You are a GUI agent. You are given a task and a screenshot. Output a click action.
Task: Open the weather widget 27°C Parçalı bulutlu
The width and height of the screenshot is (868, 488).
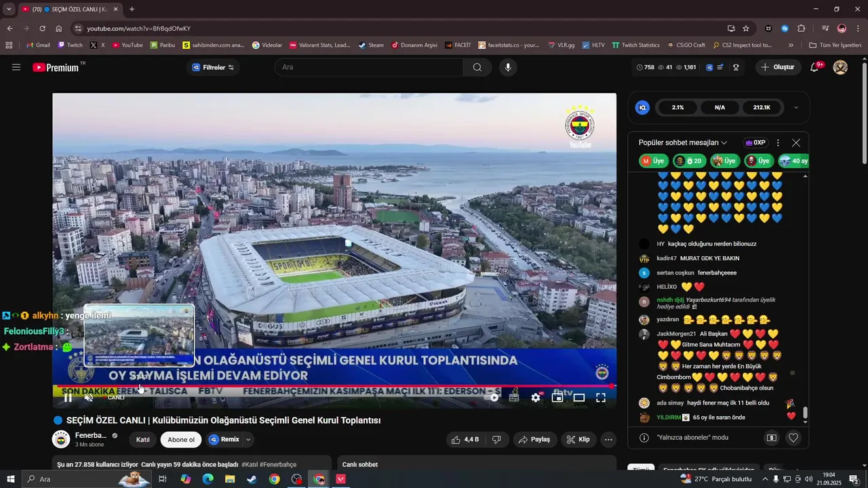coord(716,479)
